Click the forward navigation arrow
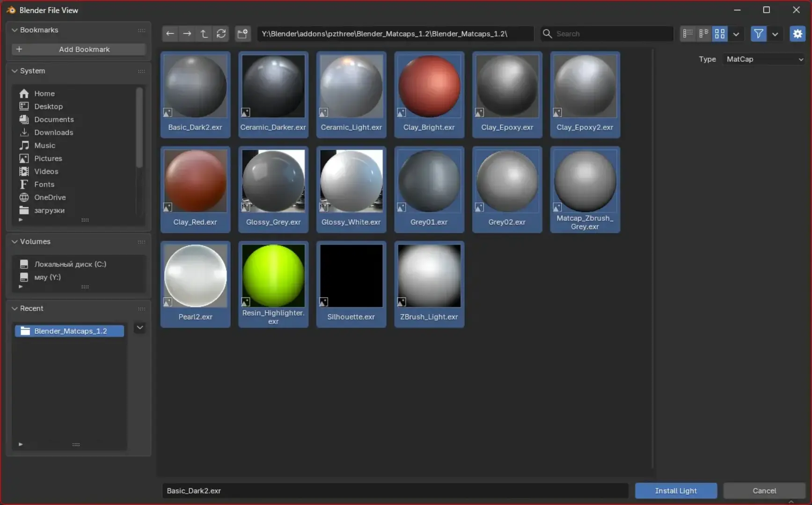This screenshot has height=505, width=812. pyautogui.click(x=187, y=34)
